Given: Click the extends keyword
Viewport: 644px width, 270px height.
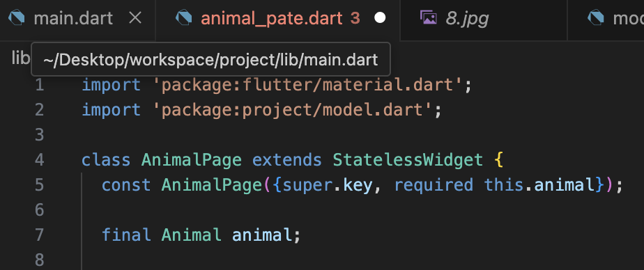Looking at the screenshot, I should (287, 160).
